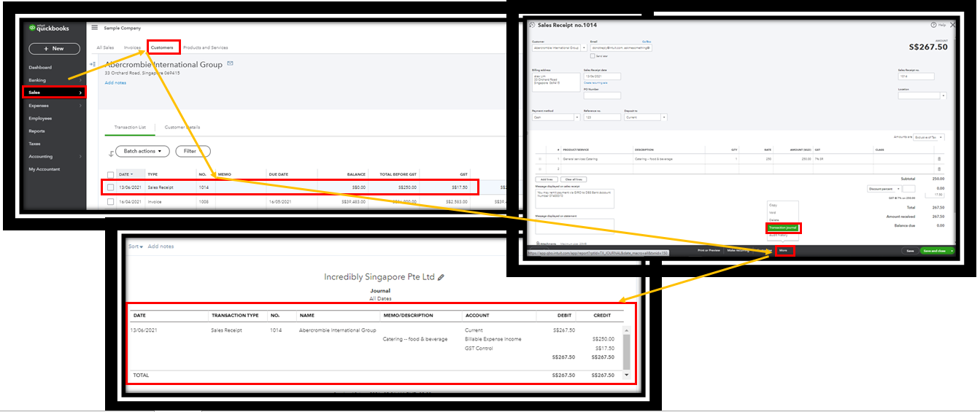The image size is (980, 412).
Task: Tick the checkbox for Invoice 1008 row
Action: 111,202
